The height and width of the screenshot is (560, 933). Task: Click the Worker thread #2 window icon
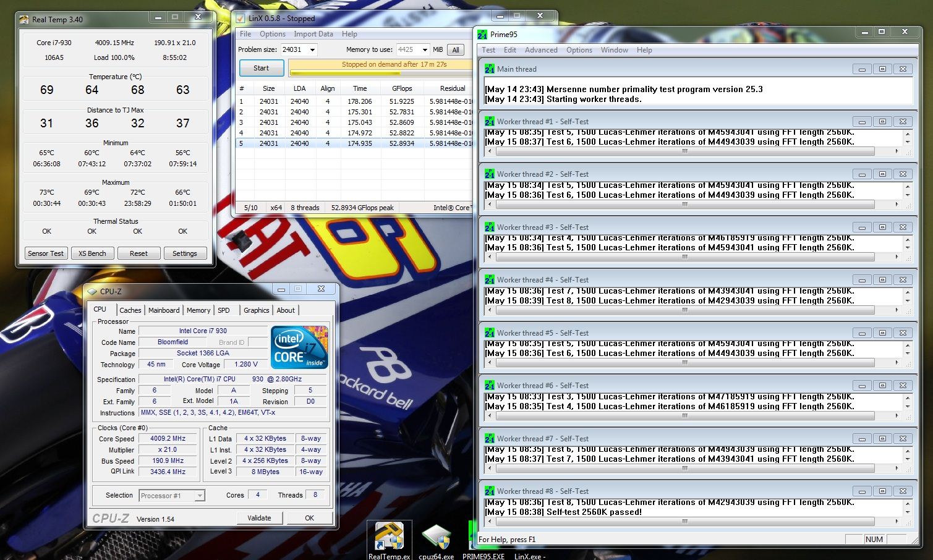490,174
